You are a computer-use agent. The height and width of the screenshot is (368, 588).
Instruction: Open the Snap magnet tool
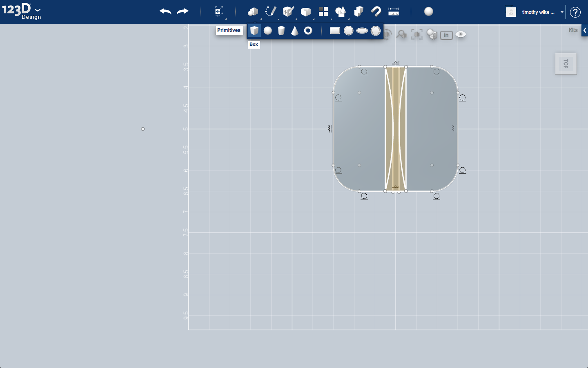(376, 11)
